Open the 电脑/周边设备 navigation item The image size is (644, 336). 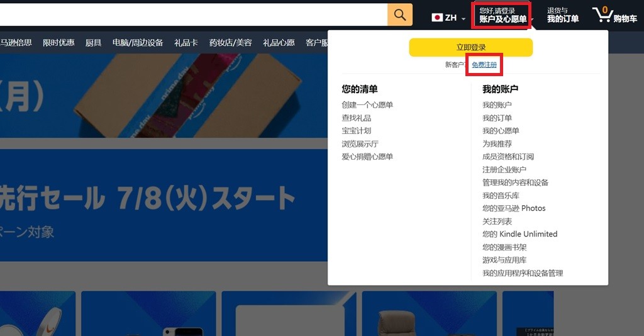(x=138, y=43)
